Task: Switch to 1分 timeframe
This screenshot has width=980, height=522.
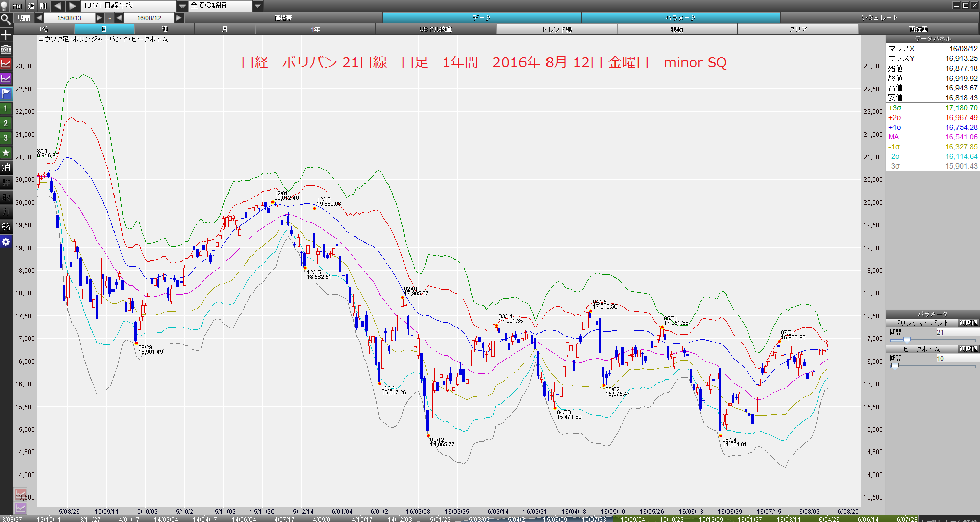Action: (x=43, y=29)
